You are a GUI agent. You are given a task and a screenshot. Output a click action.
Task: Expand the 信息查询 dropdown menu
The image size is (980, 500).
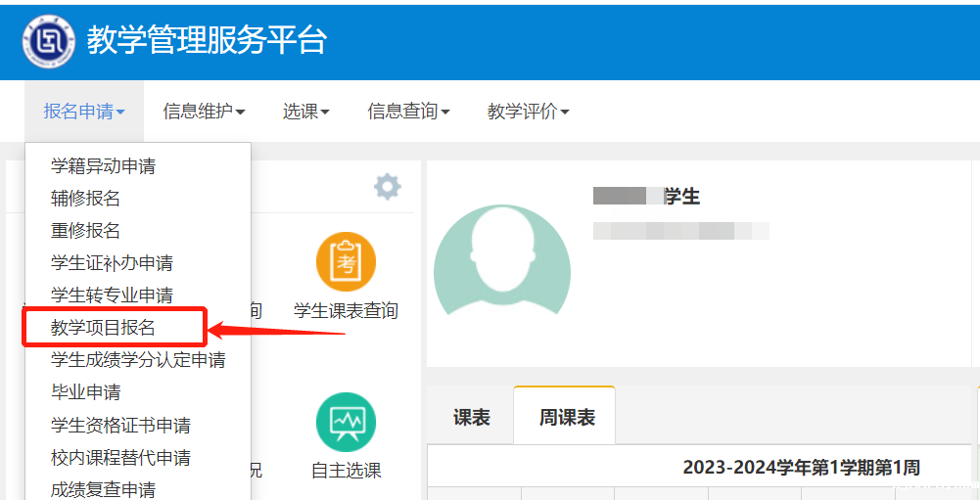point(408,112)
